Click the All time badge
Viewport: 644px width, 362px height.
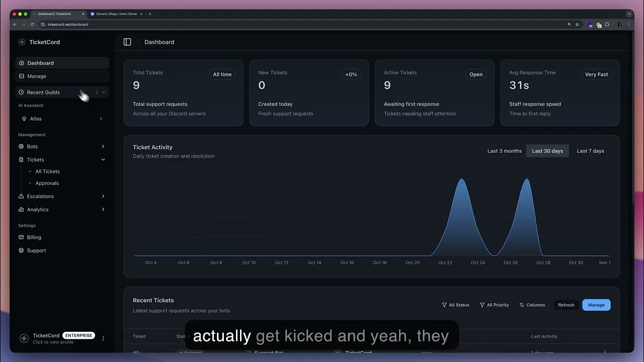click(222, 74)
